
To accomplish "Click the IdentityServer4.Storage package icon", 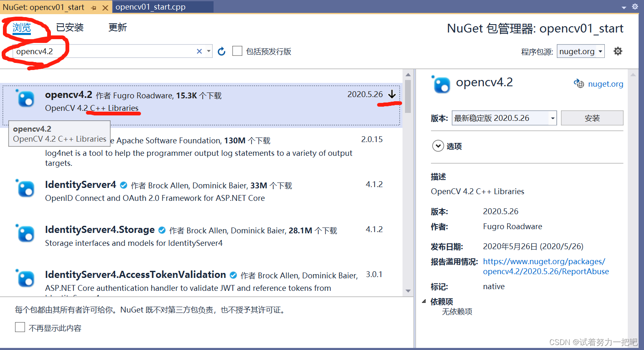I will pos(25,233).
